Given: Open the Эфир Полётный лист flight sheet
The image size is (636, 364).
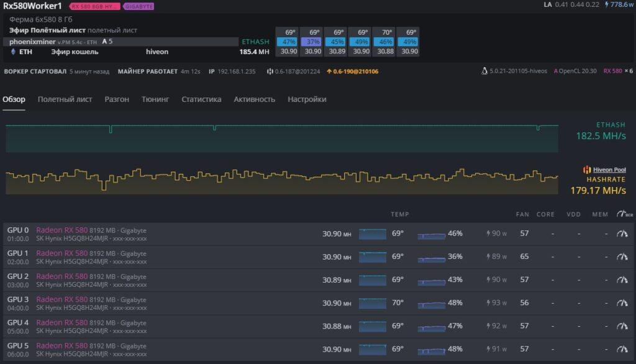Looking at the screenshot, I should pyautogui.click(x=47, y=30).
